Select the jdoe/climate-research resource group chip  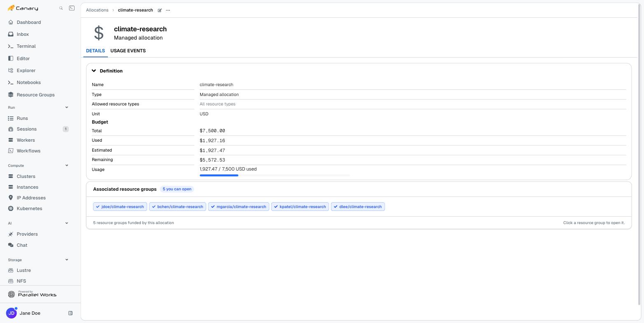pos(120,207)
